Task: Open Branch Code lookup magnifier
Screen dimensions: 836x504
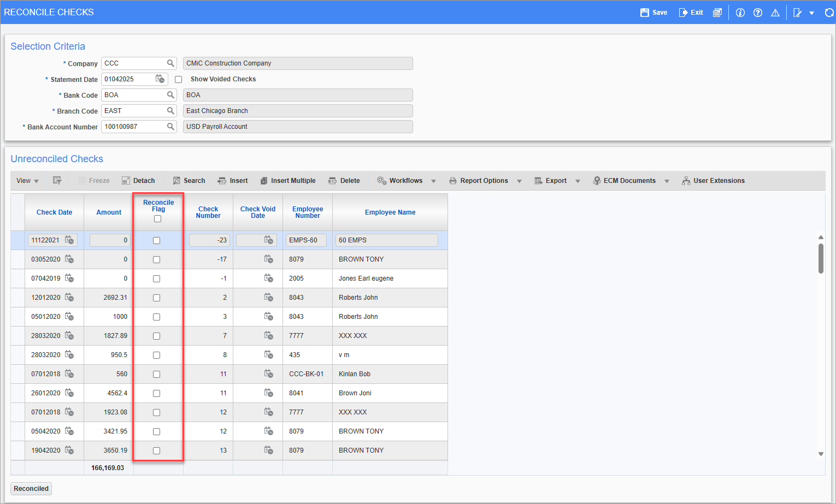Action: point(170,111)
